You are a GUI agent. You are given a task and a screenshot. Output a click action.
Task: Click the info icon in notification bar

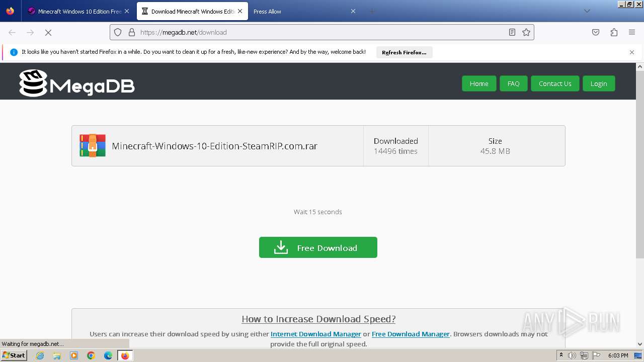pyautogui.click(x=14, y=52)
